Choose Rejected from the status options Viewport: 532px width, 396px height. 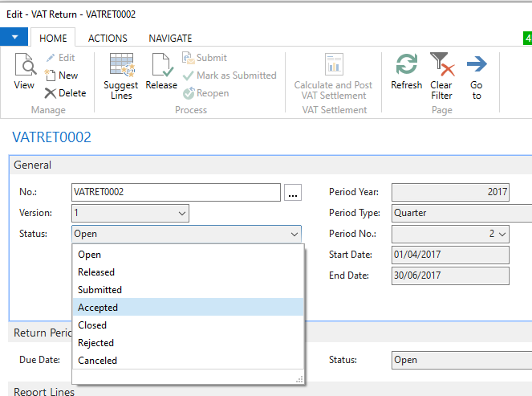pos(96,343)
